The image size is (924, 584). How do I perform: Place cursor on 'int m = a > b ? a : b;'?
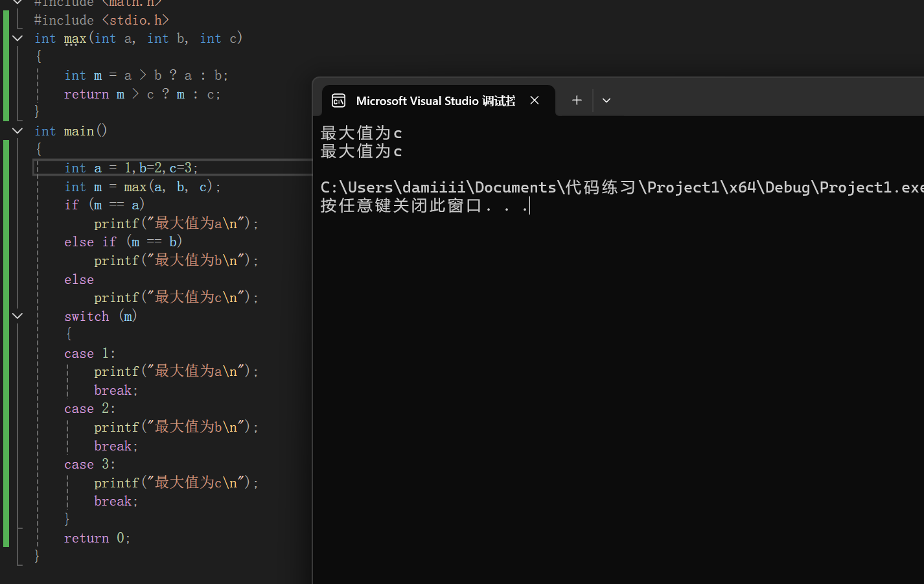pos(146,75)
